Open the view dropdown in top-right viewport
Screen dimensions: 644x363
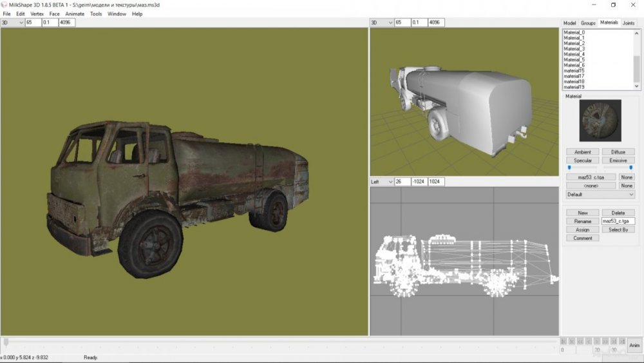tap(381, 23)
